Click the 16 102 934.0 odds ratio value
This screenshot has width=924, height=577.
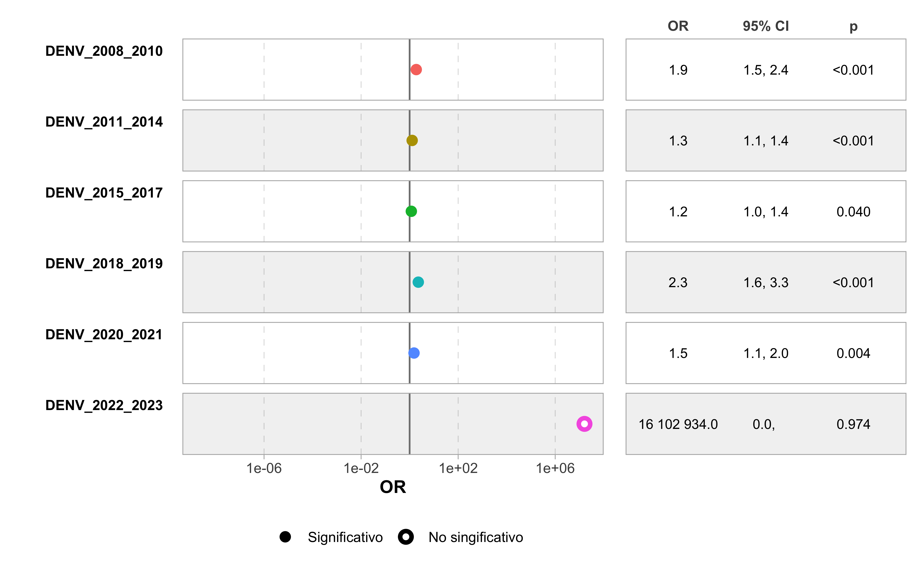(x=678, y=424)
